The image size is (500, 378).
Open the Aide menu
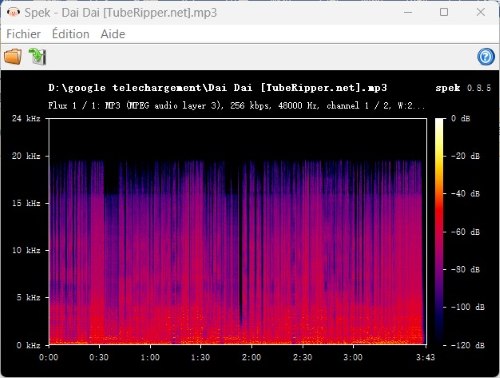tap(113, 34)
